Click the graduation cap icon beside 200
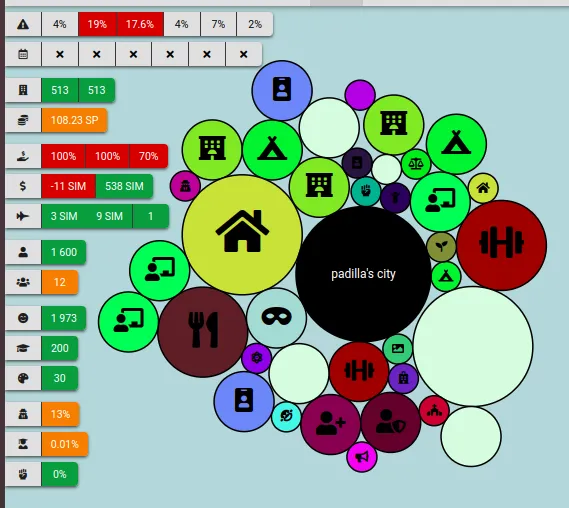Viewport: 569px width, 508px height. pyautogui.click(x=23, y=348)
